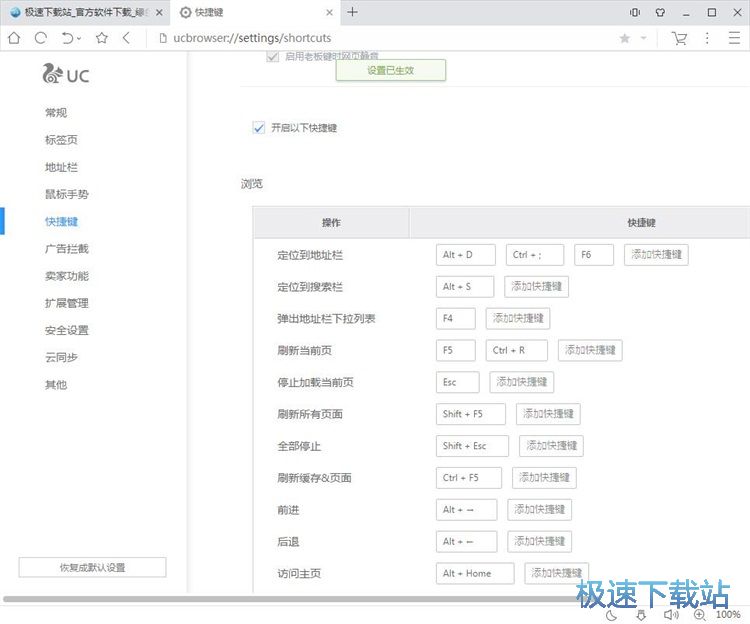Open the undo history dropdown arrow
This screenshot has width=750, height=624.
(79, 38)
